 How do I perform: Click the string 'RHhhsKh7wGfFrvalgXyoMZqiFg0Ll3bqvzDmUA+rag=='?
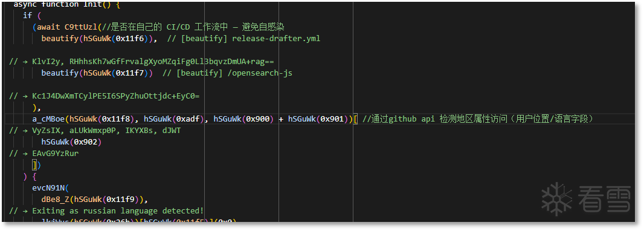[172, 62]
